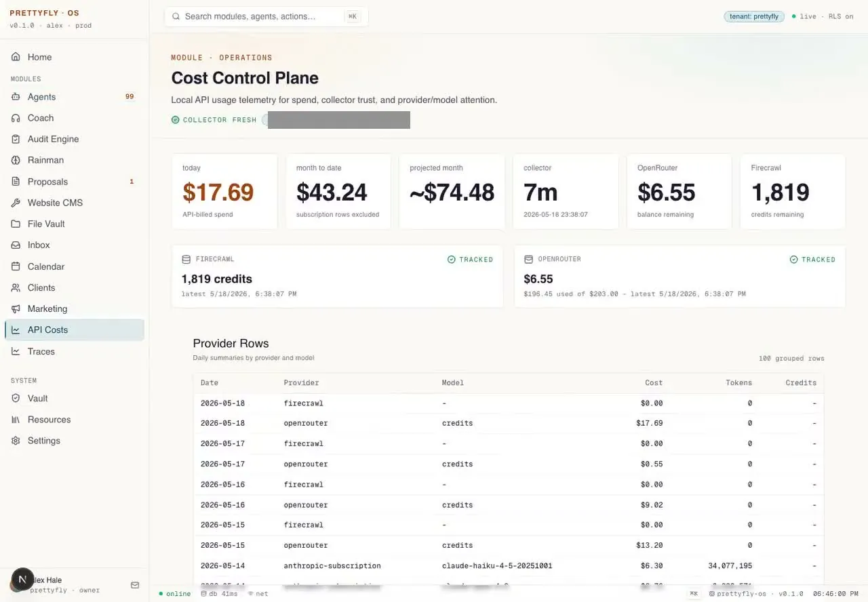Click the Marketing megaphone icon
The height and width of the screenshot is (602, 868).
(x=16, y=308)
